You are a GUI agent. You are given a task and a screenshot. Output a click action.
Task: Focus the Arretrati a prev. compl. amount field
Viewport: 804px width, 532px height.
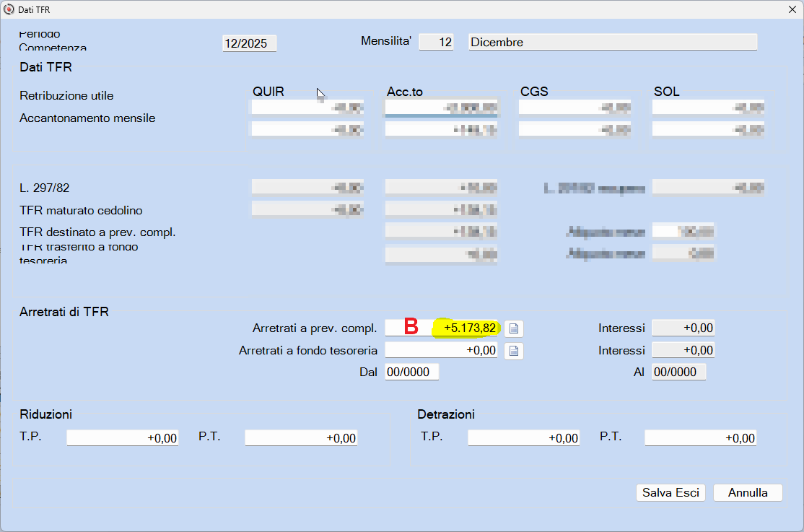[x=441, y=328]
